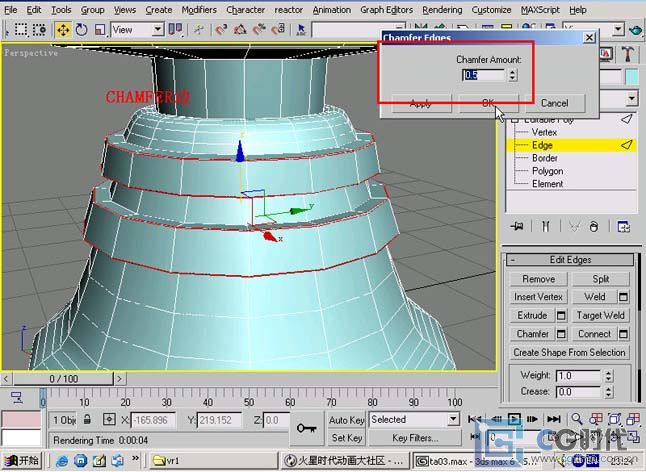Click the Weight spinner arrows

click(x=609, y=376)
